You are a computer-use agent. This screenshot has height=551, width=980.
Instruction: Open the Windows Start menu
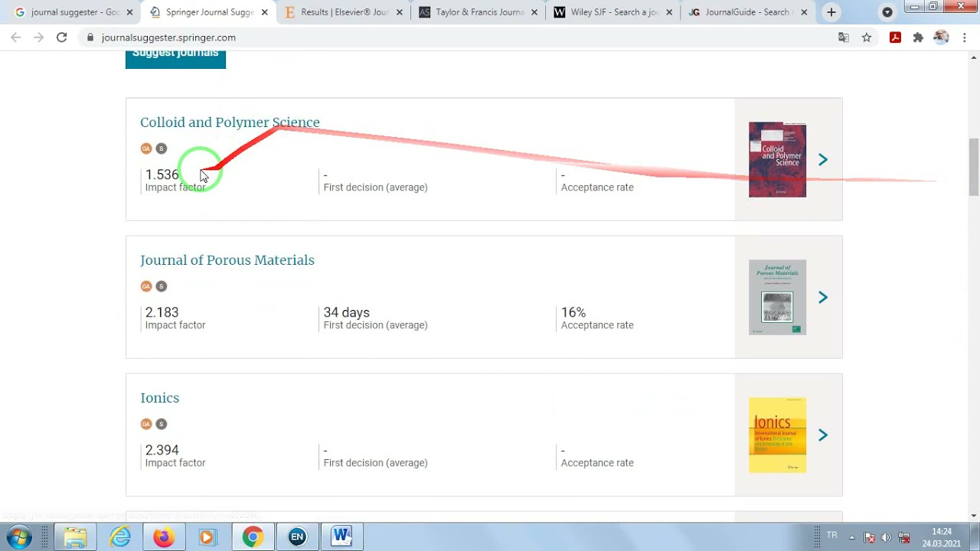tap(20, 537)
